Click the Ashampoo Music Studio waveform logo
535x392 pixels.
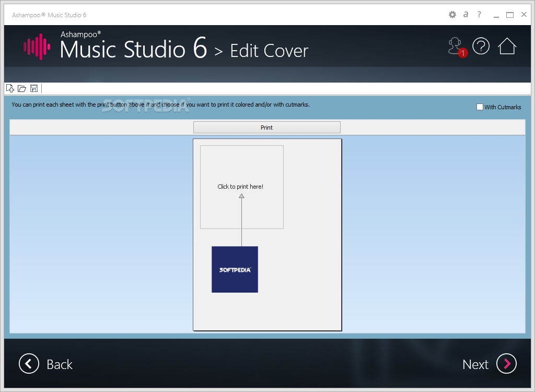click(x=37, y=47)
